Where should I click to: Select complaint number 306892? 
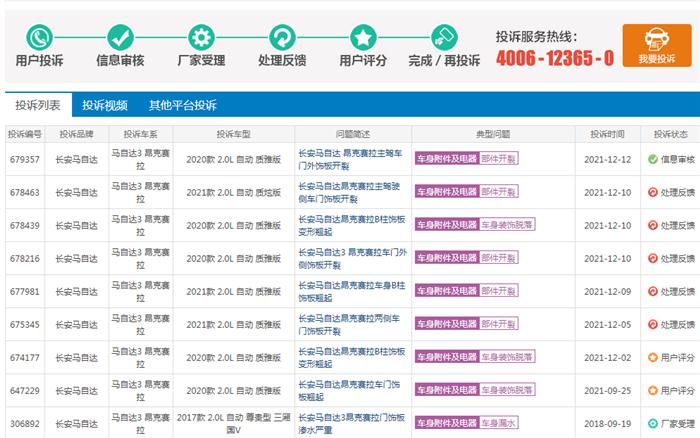[25, 424]
